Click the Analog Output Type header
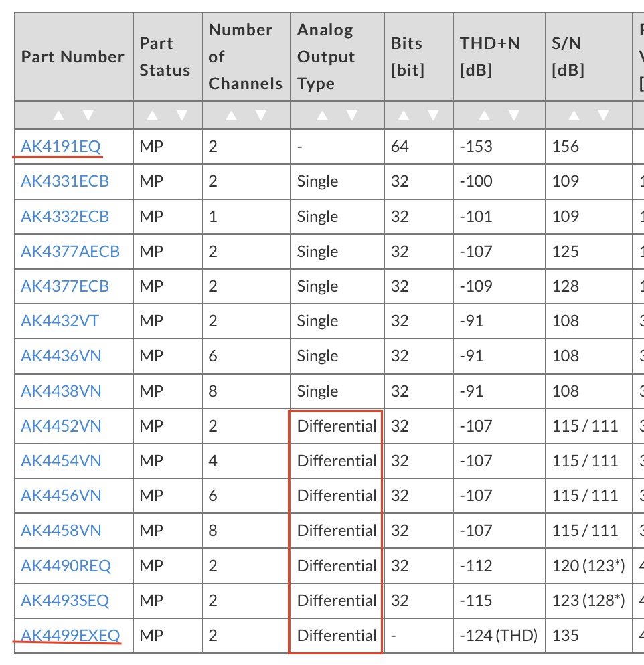Image resolution: width=644 pixels, height=665 pixels. click(325, 57)
